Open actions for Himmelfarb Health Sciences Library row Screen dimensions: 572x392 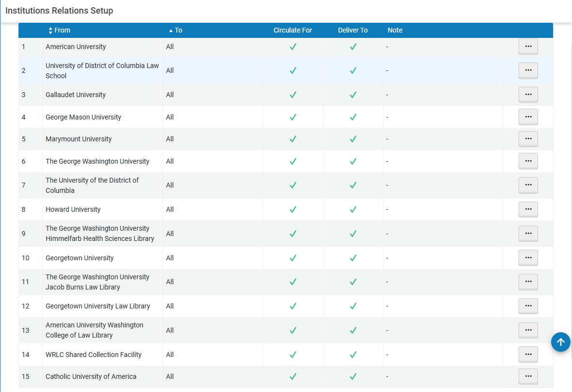pyautogui.click(x=528, y=233)
